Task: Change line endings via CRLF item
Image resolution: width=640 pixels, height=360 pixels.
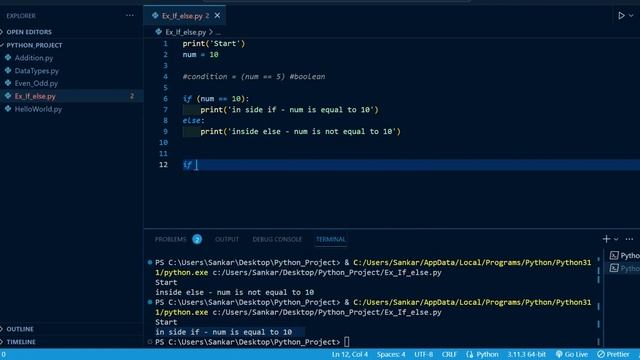Action: click(x=449, y=354)
